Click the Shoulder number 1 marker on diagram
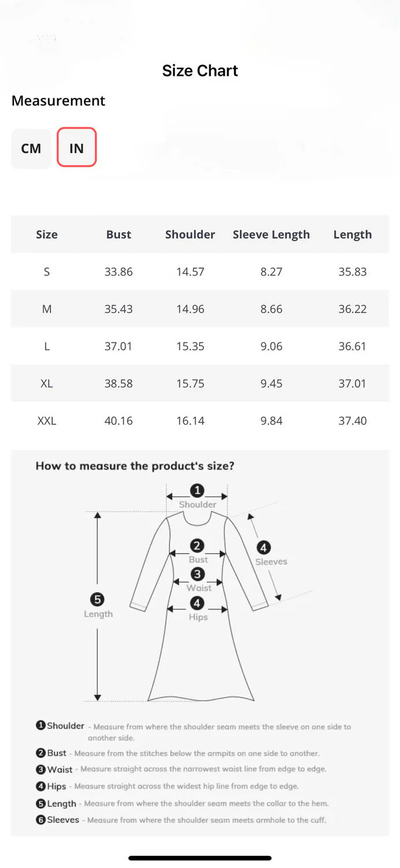The image size is (400, 868). point(198,491)
